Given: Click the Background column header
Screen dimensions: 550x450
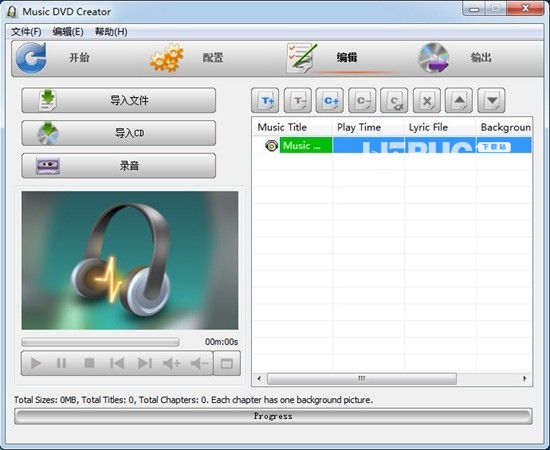Looking at the screenshot, I should pos(505,127).
